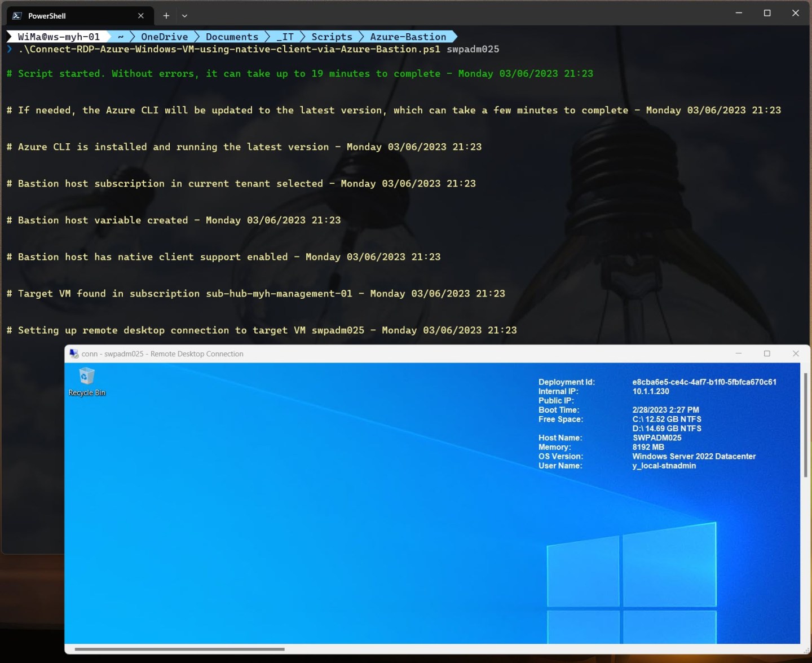Image resolution: width=812 pixels, height=663 pixels.
Task: Click the 'Bastion host subscription' output line
Action: coord(241,183)
